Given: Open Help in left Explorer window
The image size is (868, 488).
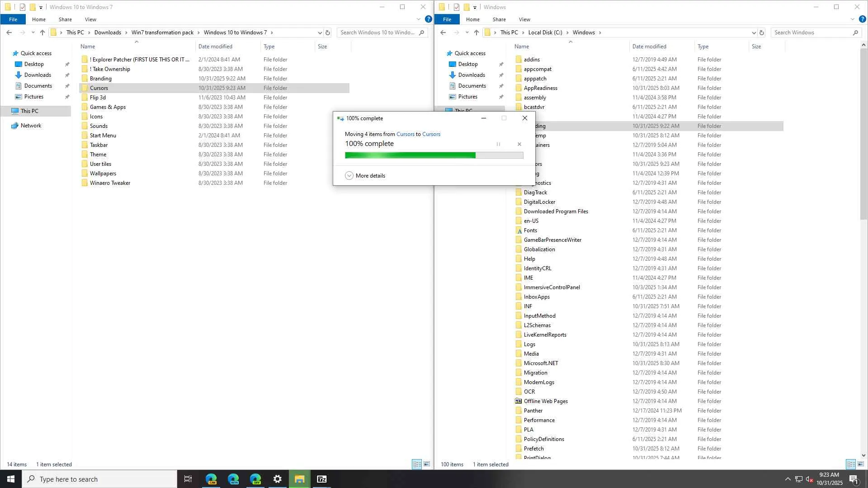Looking at the screenshot, I should pos(428,19).
